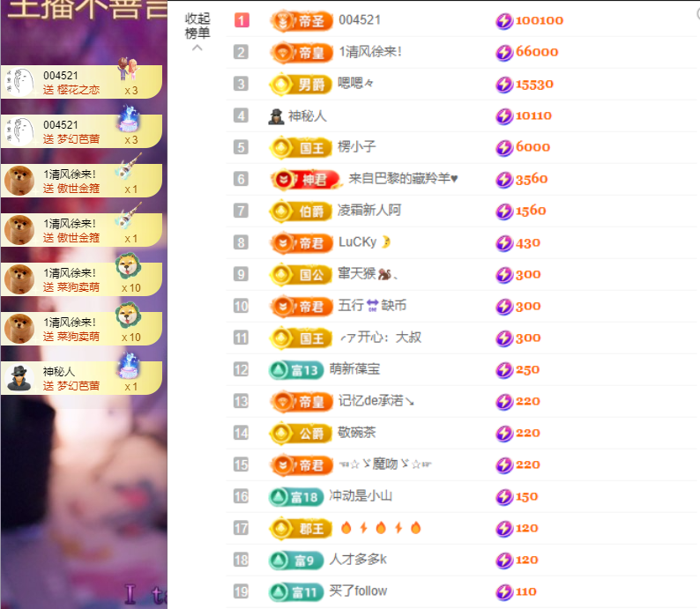Viewport: 700px width, 609px height.
Task: Click the fire emoji name in rank 17
Action: coord(380,528)
